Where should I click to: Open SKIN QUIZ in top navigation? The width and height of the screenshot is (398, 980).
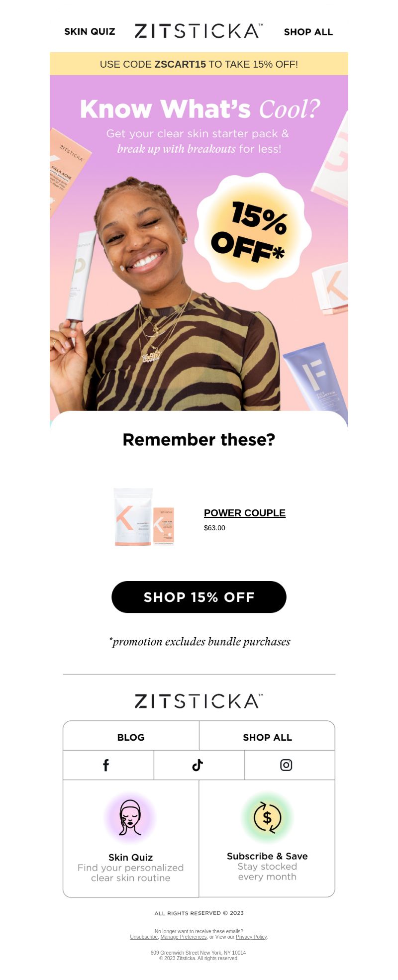90,31
